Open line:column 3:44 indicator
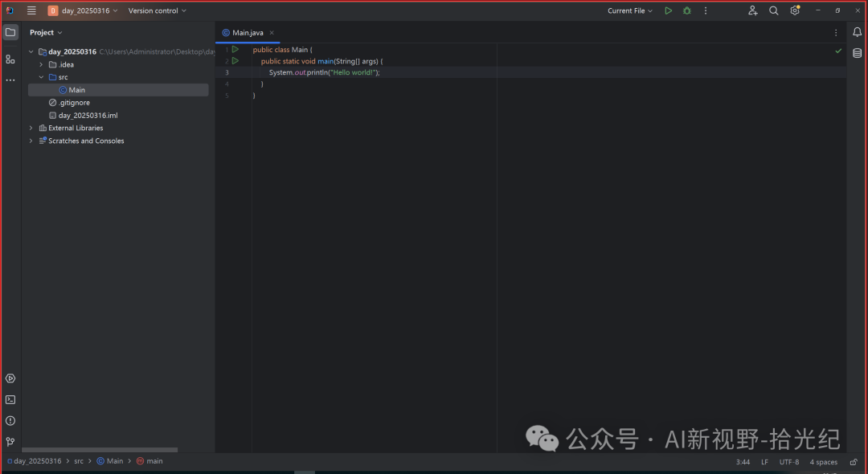 (743, 462)
